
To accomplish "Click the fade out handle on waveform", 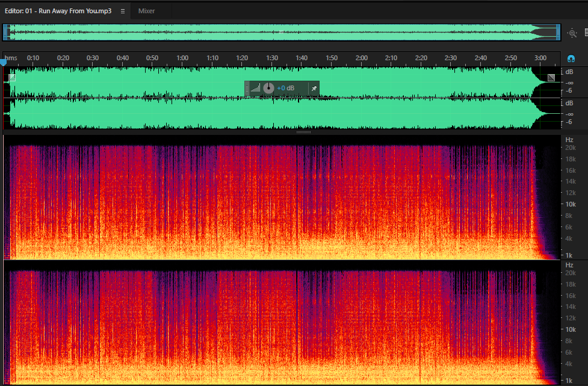I will pos(551,78).
